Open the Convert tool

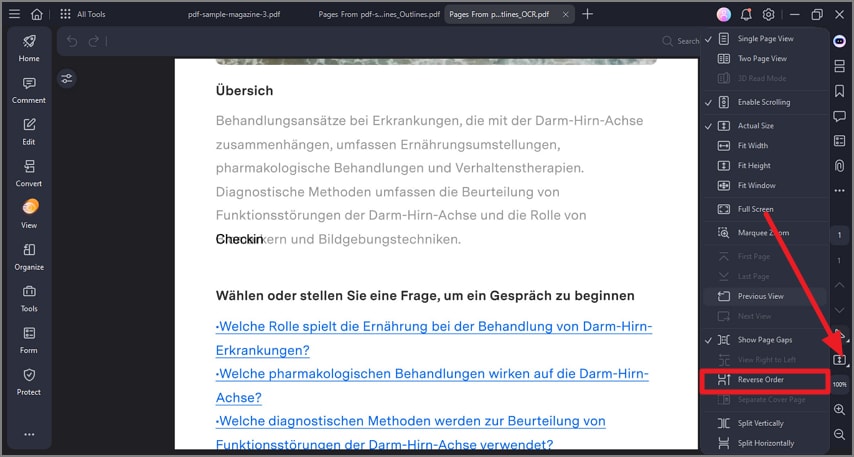point(29,173)
